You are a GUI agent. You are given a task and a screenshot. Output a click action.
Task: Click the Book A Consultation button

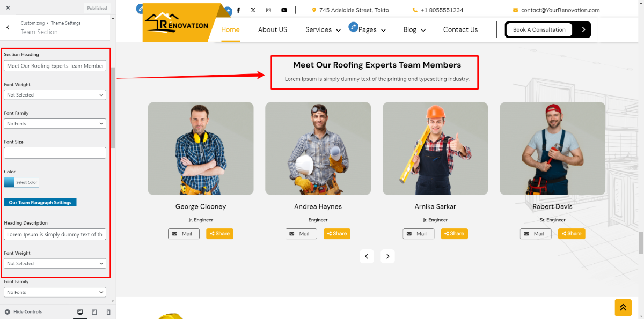(539, 30)
